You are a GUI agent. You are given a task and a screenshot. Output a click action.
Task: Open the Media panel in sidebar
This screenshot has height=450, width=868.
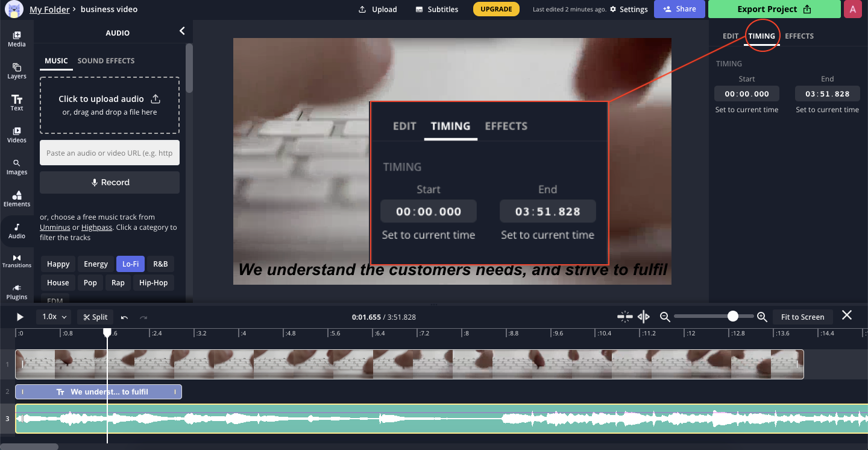(17, 39)
